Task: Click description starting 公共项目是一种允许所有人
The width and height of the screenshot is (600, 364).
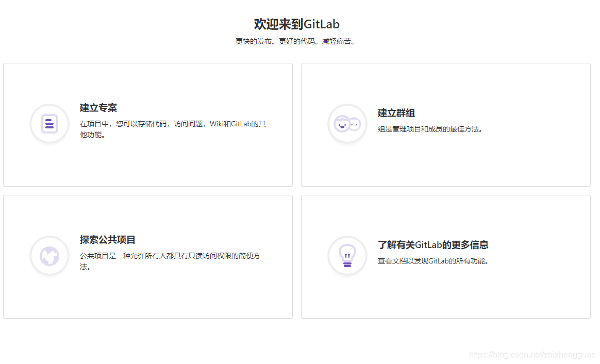Action: click(170, 261)
